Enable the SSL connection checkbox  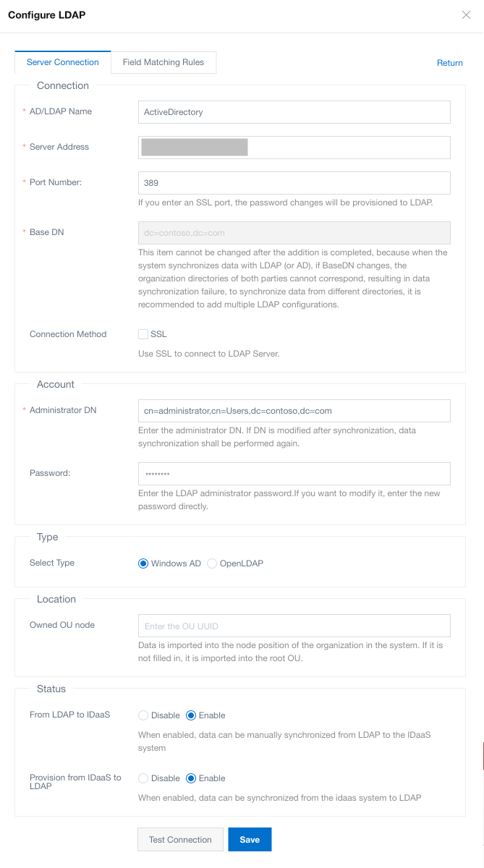coord(143,334)
